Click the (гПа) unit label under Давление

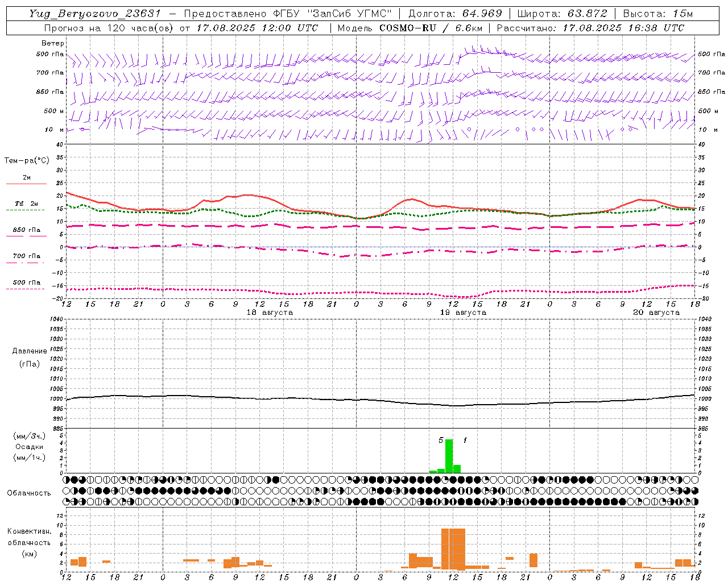point(30,364)
